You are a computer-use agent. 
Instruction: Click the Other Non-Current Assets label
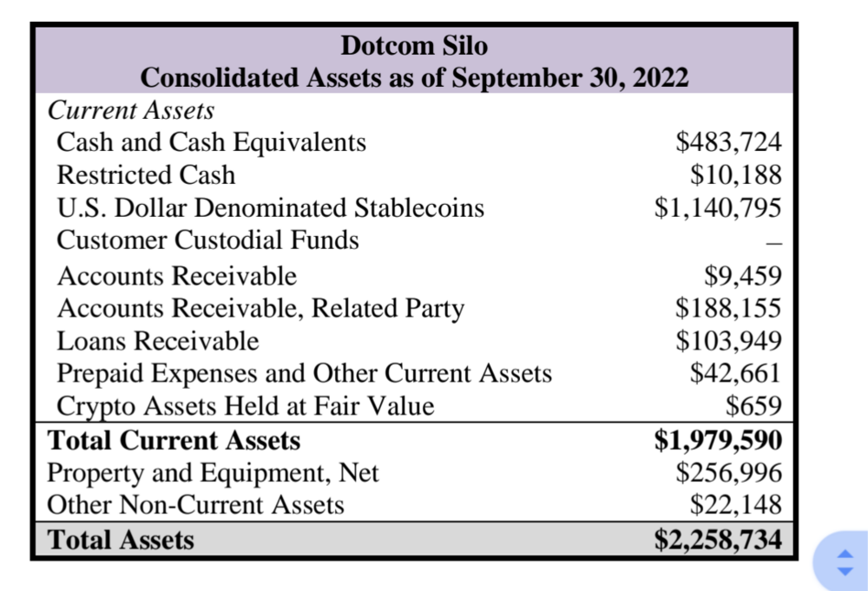click(x=195, y=505)
